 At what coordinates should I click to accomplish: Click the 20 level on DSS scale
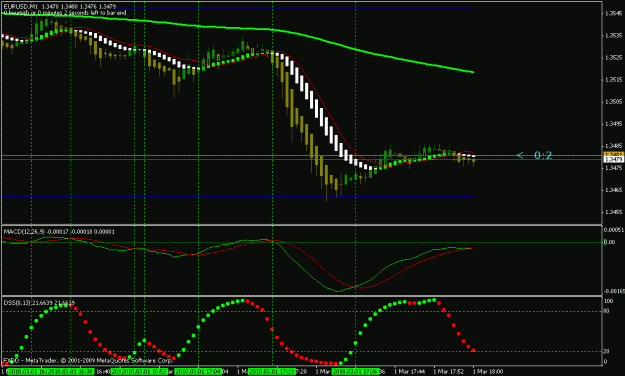click(607, 351)
